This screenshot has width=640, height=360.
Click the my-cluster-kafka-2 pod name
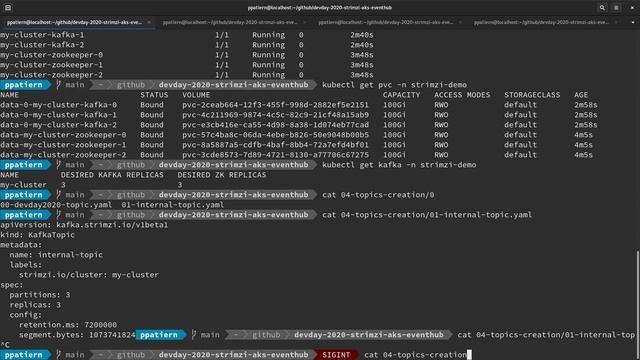coord(42,45)
